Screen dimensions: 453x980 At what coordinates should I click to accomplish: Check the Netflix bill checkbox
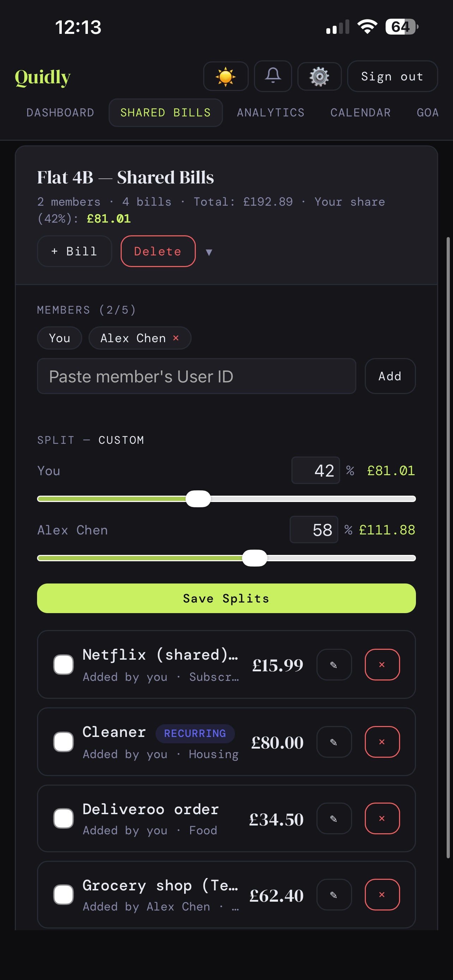point(64,664)
